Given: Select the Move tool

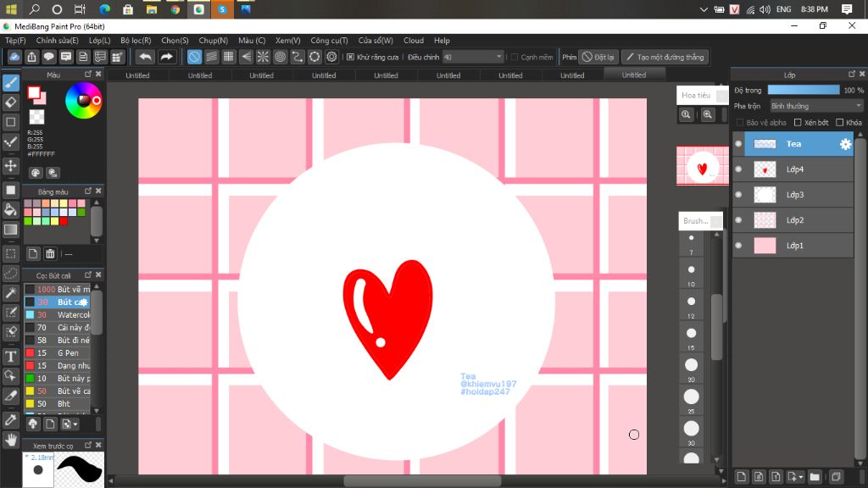Looking at the screenshot, I should 10,165.
